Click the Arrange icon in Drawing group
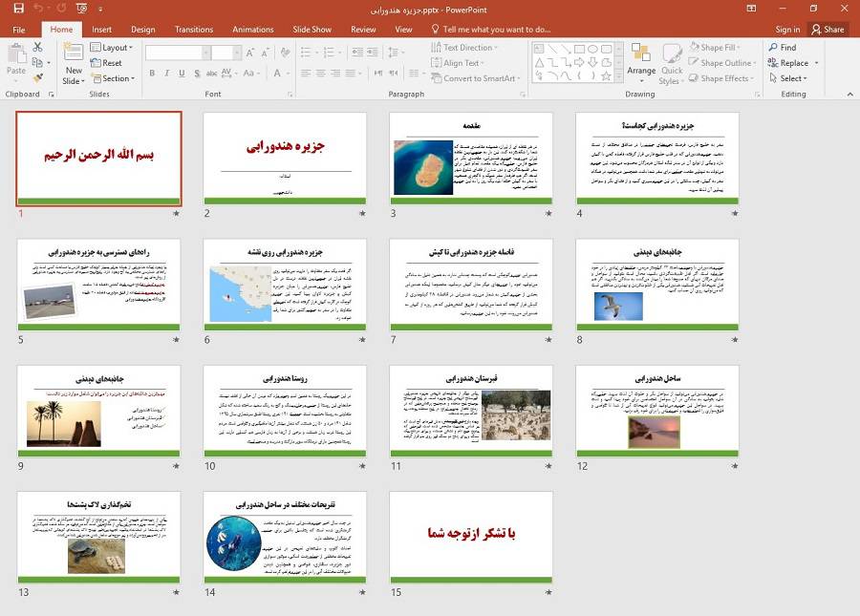This screenshot has height=616, width=860. pyautogui.click(x=640, y=64)
